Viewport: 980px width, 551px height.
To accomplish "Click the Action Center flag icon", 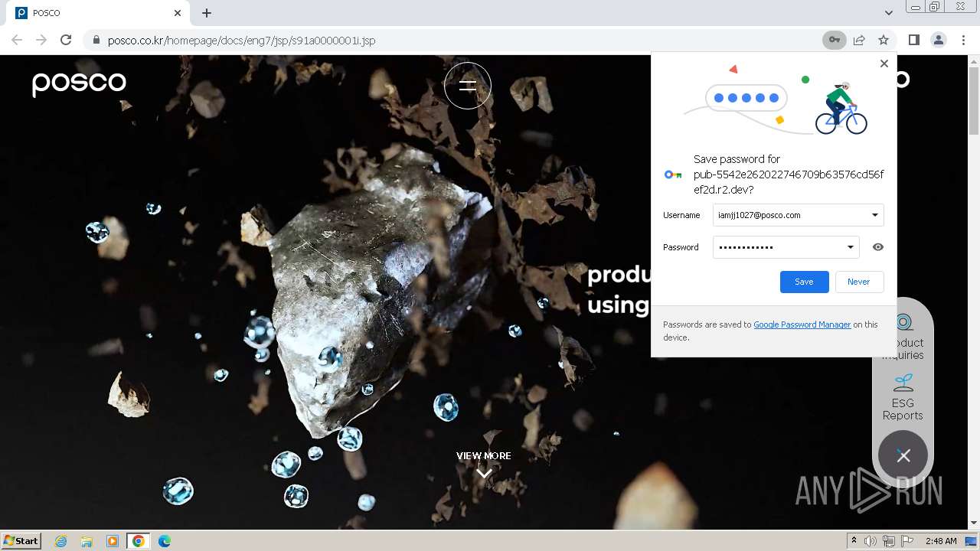I will click(x=907, y=541).
